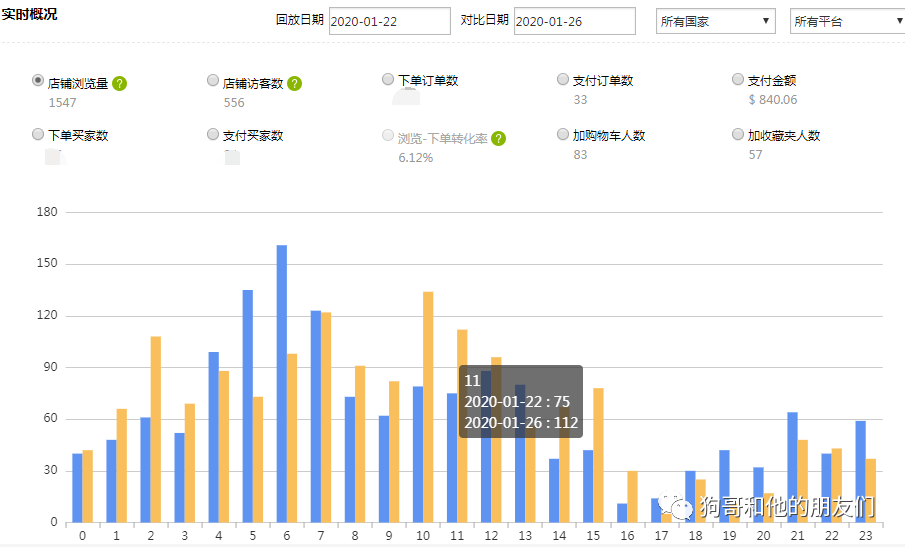
Task: Click the orange bar at hour 16
Action: point(633,497)
